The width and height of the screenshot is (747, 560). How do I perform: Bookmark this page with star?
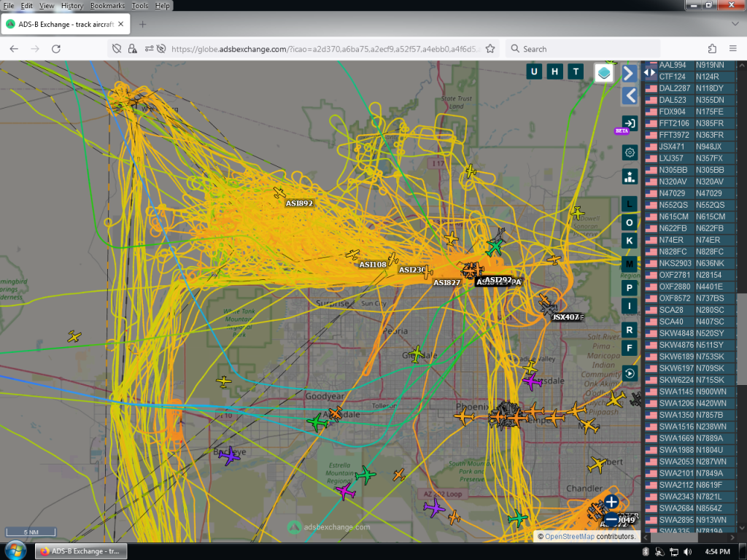coord(489,49)
